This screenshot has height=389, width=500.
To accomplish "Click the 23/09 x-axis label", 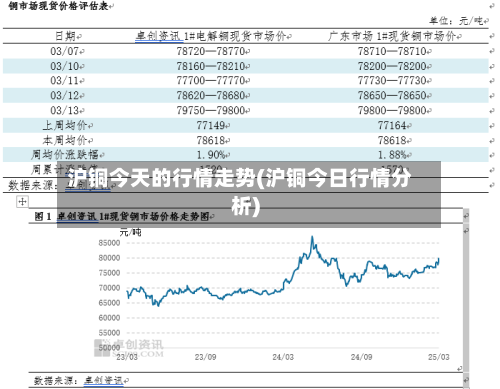I will [x=205, y=357].
